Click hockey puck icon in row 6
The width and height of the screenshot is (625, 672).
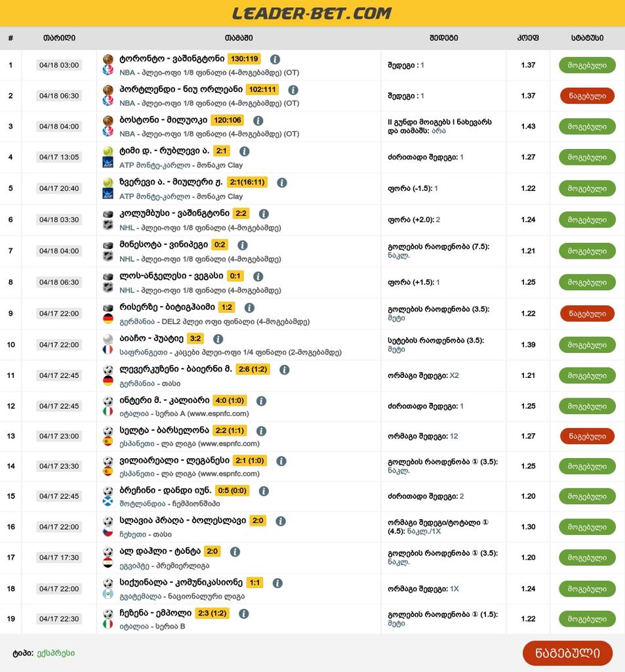tap(108, 214)
